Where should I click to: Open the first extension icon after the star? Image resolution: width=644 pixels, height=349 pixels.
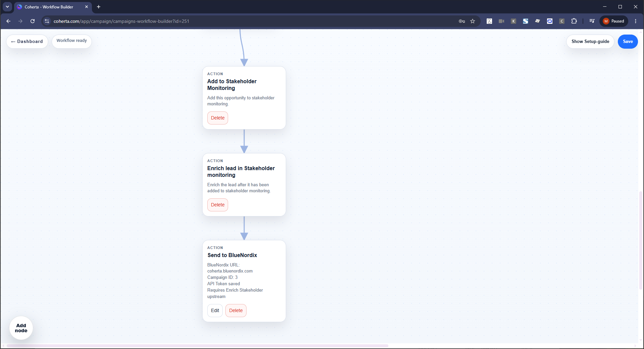coord(489,21)
